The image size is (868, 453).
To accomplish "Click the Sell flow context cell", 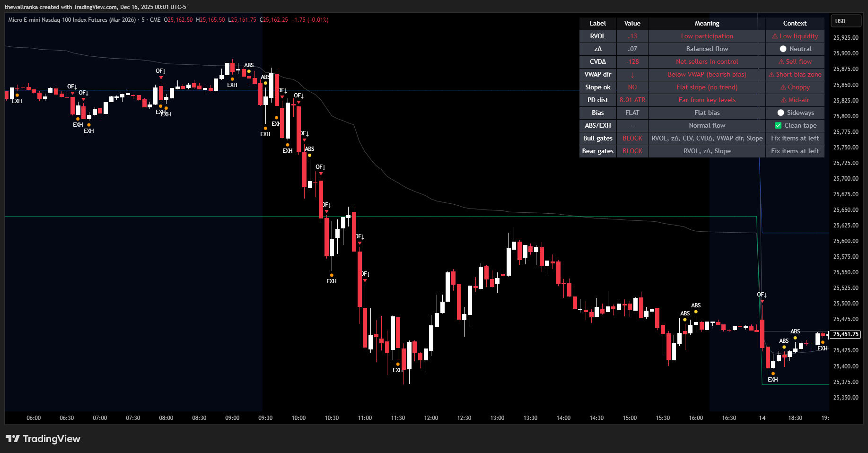I will click(x=795, y=61).
